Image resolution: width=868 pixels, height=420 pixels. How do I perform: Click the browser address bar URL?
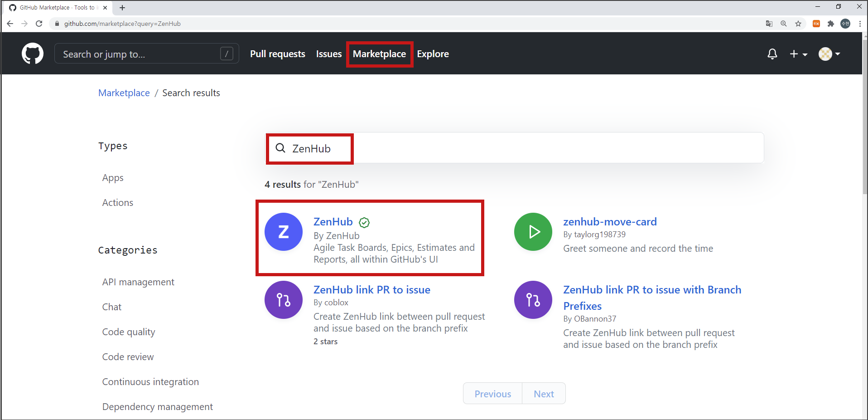point(122,24)
